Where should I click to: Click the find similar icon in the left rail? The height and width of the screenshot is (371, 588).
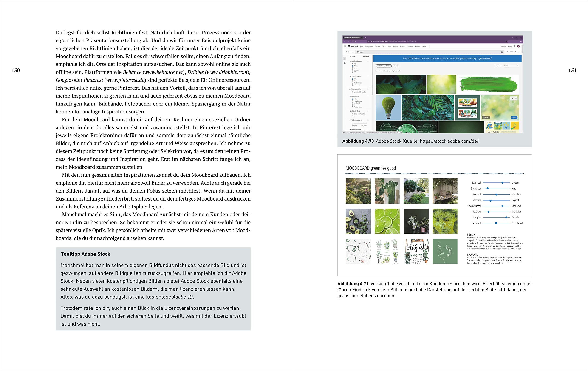(x=345, y=63)
